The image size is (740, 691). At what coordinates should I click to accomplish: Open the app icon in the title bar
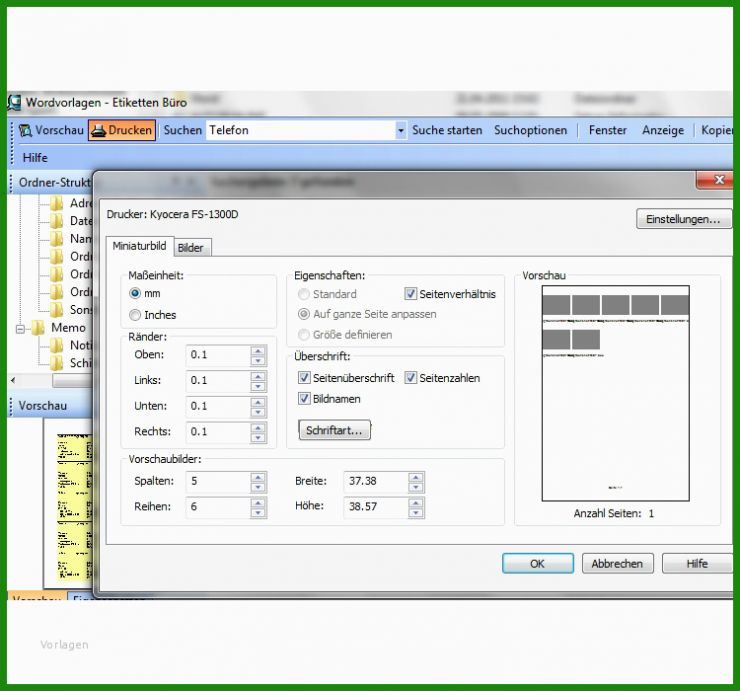[x=14, y=102]
